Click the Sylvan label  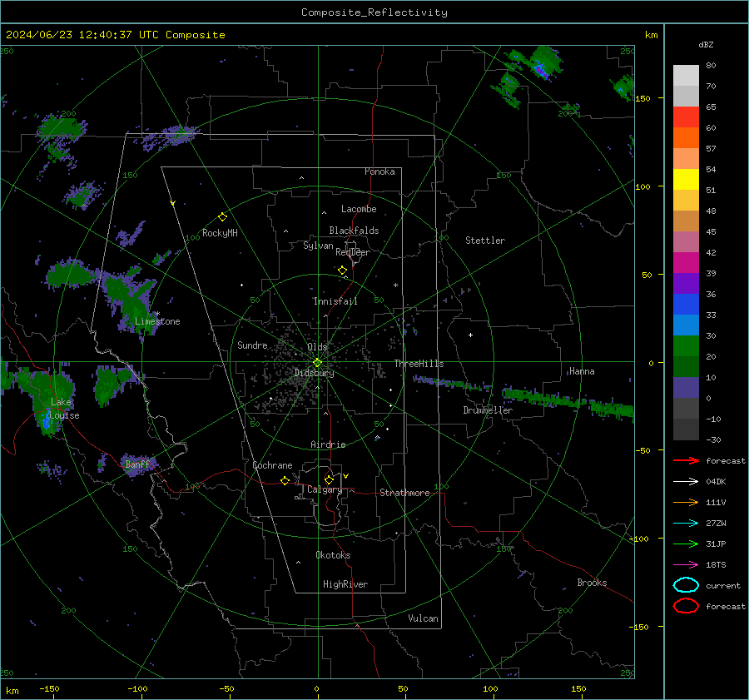(x=318, y=246)
